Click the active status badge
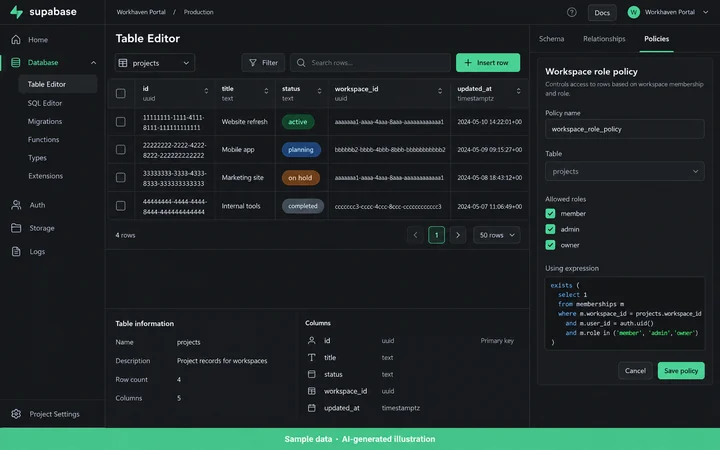Viewport: 720px width, 450px height. pyautogui.click(x=298, y=122)
